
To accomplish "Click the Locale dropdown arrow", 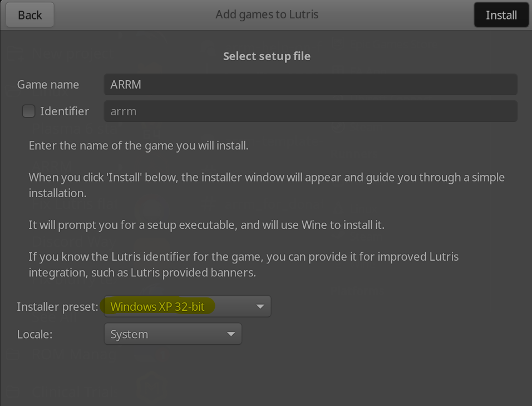I will point(231,334).
